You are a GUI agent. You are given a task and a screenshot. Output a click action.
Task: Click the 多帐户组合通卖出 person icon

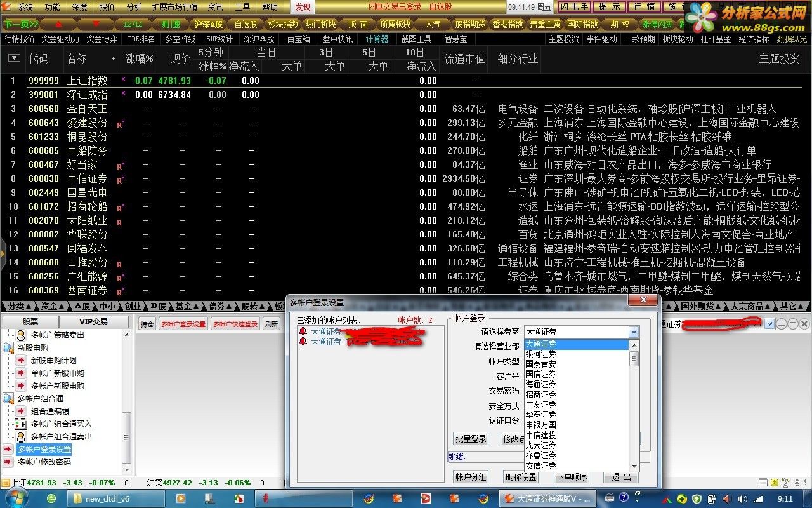(x=21, y=436)
